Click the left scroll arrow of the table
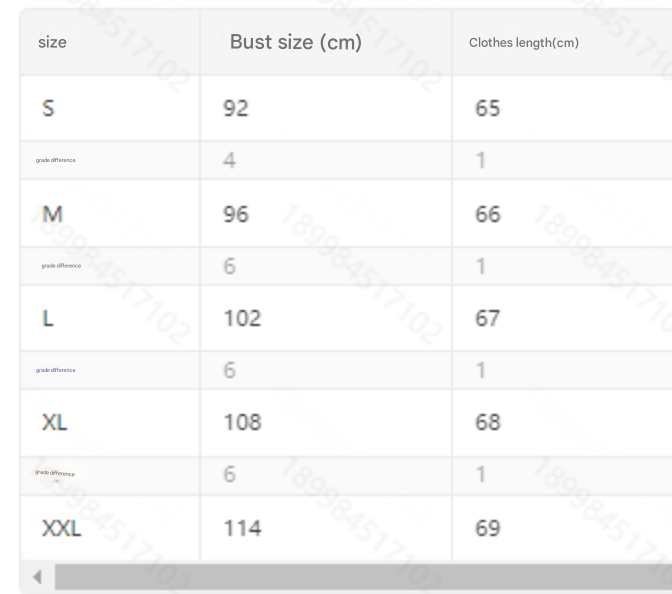Viewport: 672px width, 594px height. pyautogui.click(x=38, y=577)
